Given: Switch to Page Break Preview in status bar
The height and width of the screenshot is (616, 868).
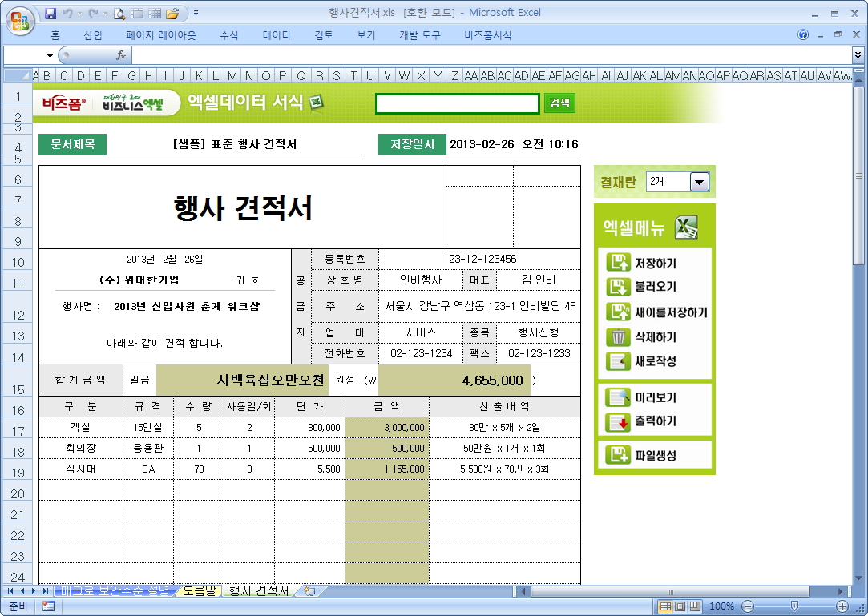Looking at the screenshot, I should tap(696, 606).
